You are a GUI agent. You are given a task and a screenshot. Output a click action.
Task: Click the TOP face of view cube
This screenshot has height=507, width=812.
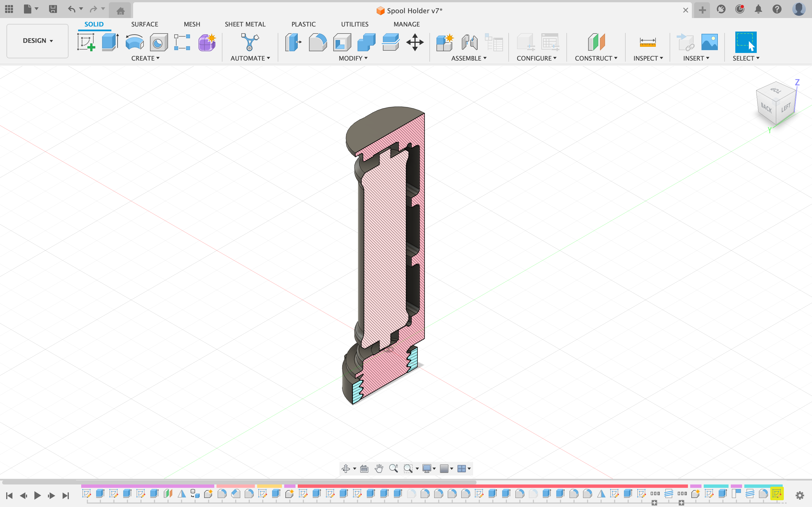775,90
